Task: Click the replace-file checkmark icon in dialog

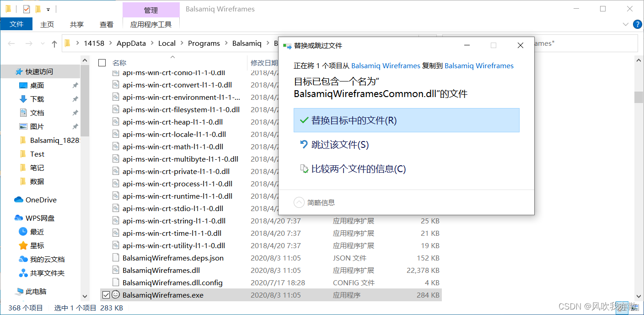Action: point(304,120)
